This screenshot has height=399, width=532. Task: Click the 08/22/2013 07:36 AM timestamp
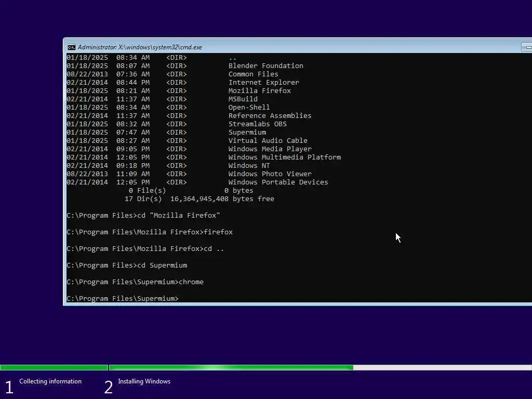(x=108, y=74)
